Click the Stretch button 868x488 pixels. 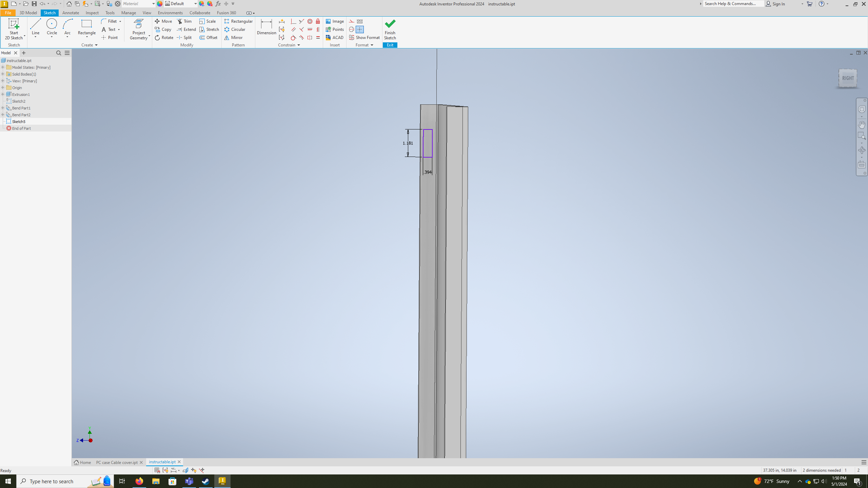tap(209, 29)
